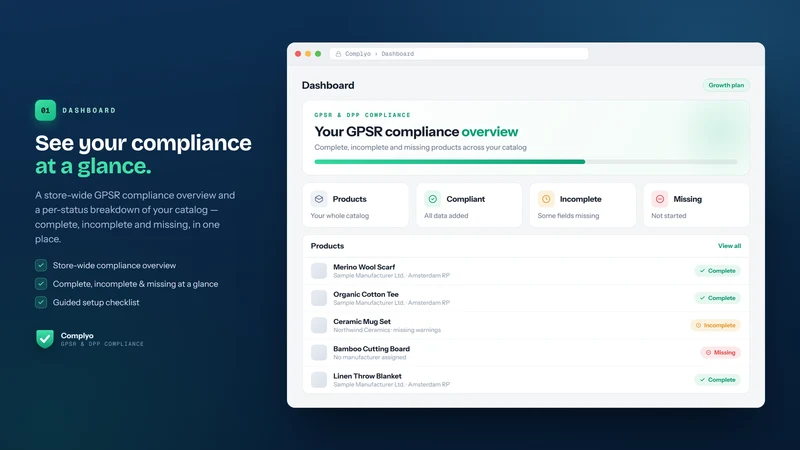The image size is (800, 450).
Task: Click the red close window button
Action: (298, 54)
